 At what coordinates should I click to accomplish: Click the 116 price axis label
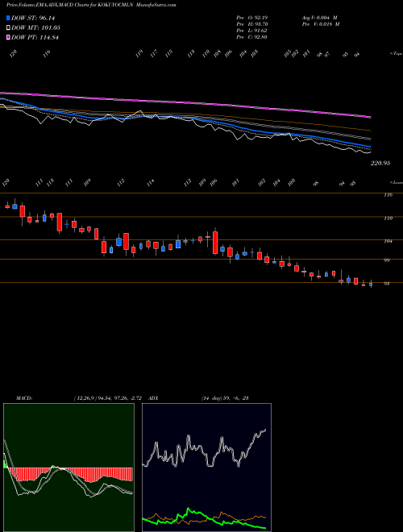click(388, 195)
